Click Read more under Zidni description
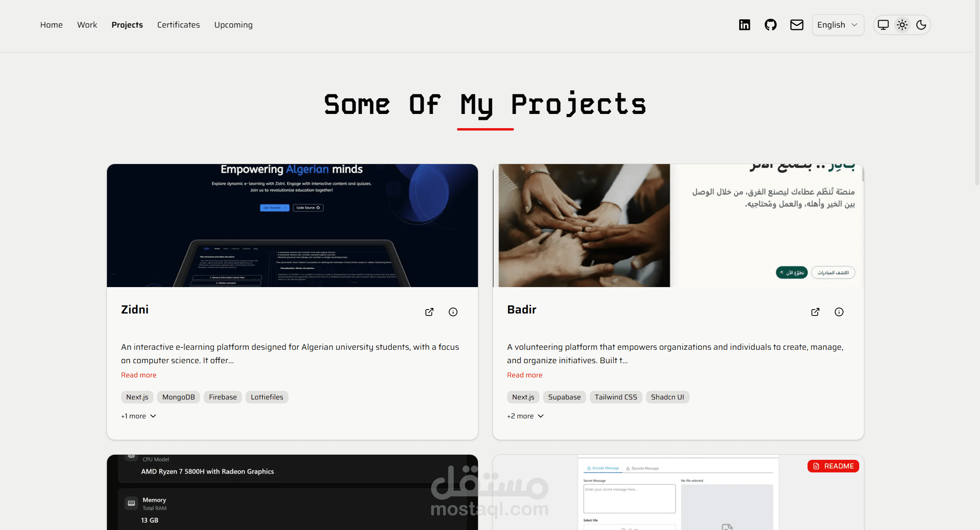Viewport: 980px width, 530px height. coord(139,375)
